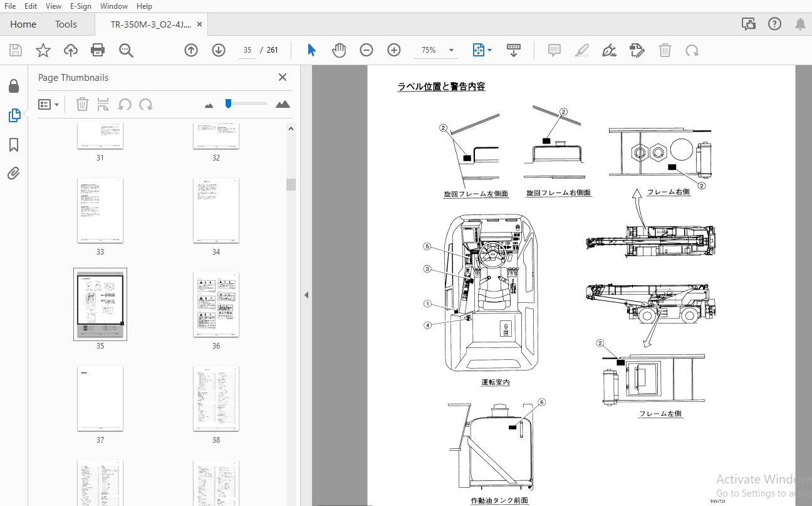The height and width of the screenshot is (506, 812).
Task: Select page 38 thumbnail
Action: [216, 399]
